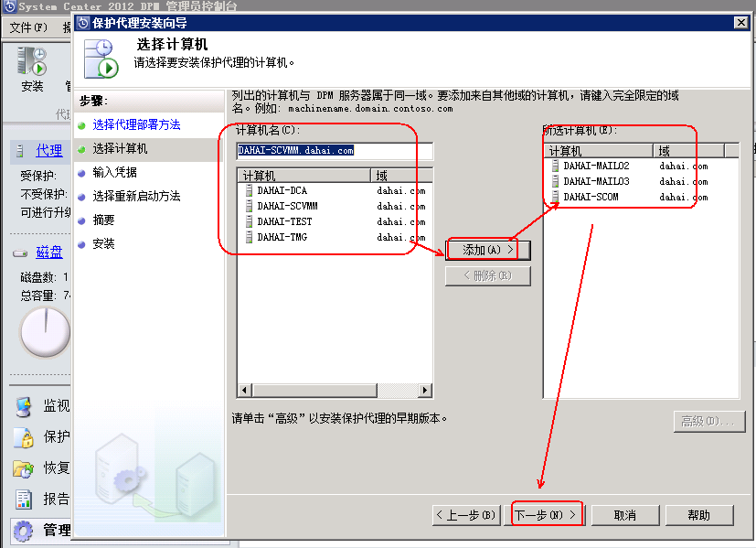
Task: Click left arrow of computer list scrollbar
Action: 244,391
